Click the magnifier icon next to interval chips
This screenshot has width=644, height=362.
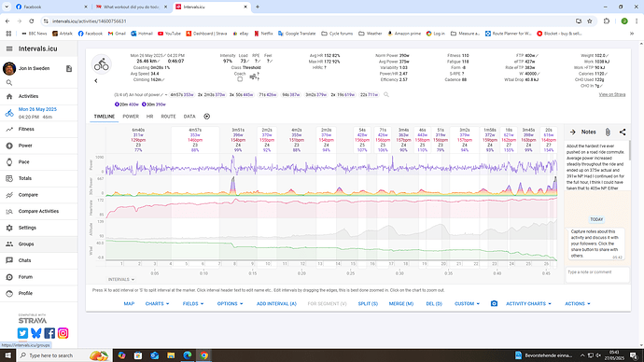pos(386,95)
